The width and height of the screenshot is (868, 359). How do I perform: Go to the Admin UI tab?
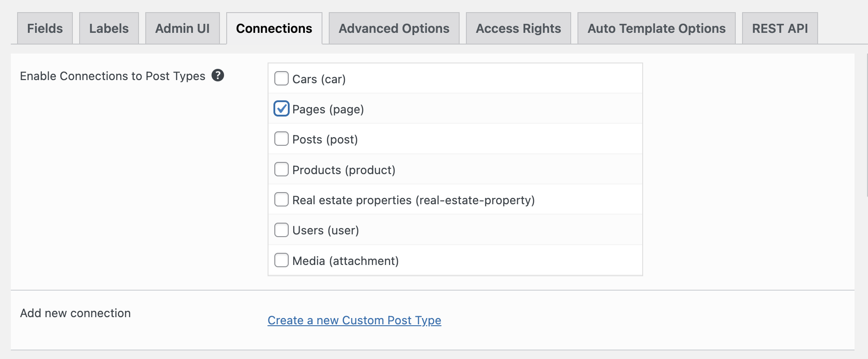coord(182,28)
